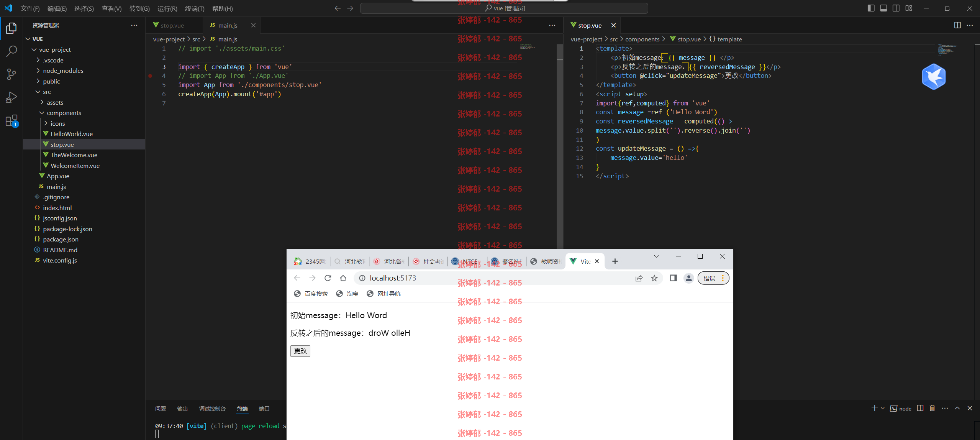Open browser side panel icon
980x440 pixels.
point(673,278)
